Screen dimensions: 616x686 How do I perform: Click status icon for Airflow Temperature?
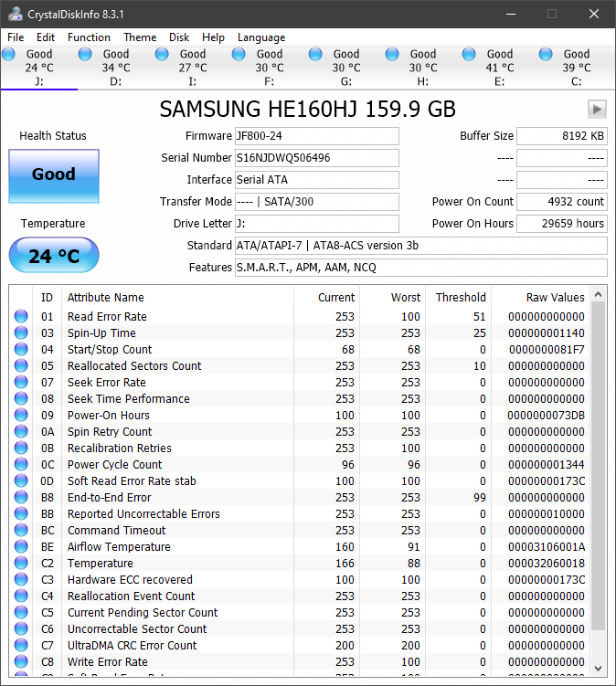(21, 546)
